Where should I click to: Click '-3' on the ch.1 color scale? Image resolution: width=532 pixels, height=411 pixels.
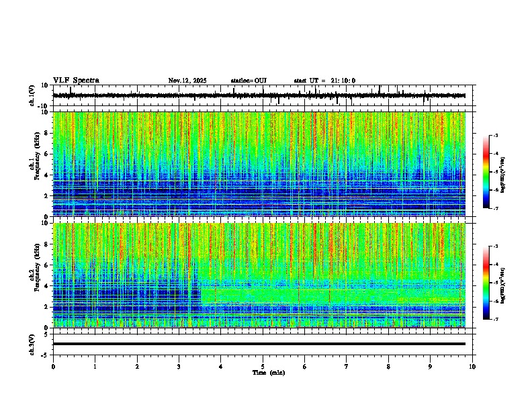click(495, 136)
